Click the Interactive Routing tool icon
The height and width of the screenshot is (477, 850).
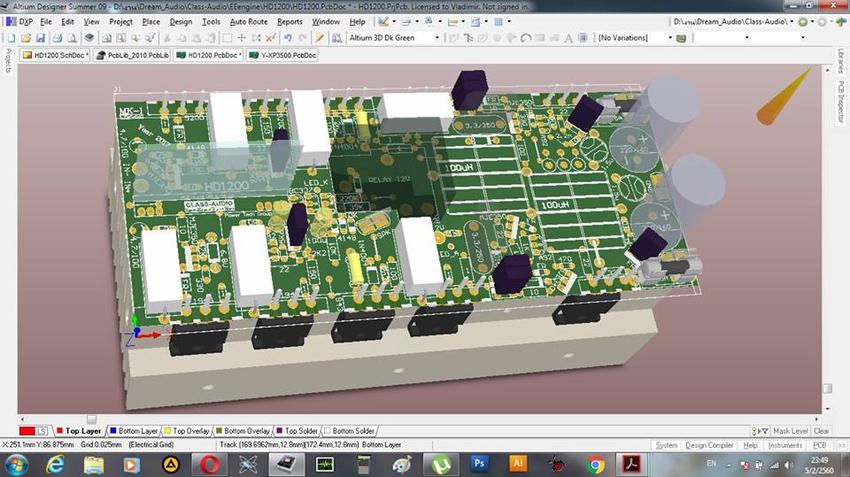click(454, 38)
